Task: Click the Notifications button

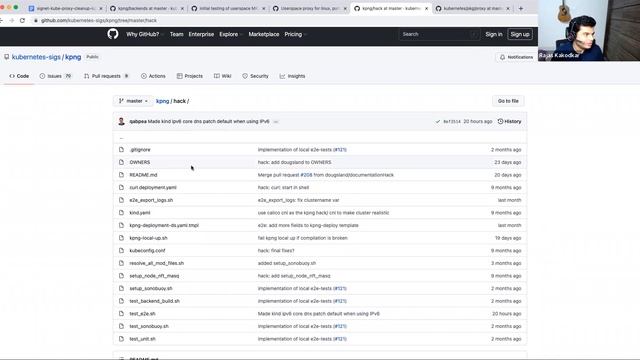Action: pyautogui.click(x=516, y=57)
